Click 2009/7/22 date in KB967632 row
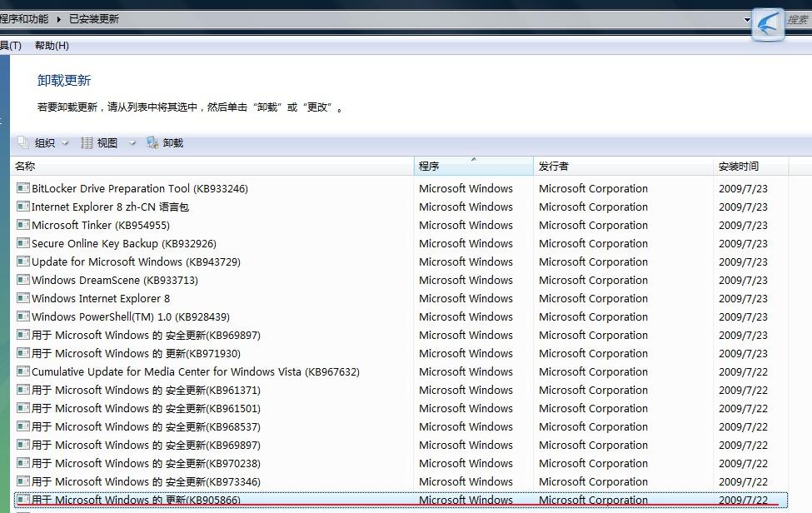812x513 pixels. (x=743, y=371)
